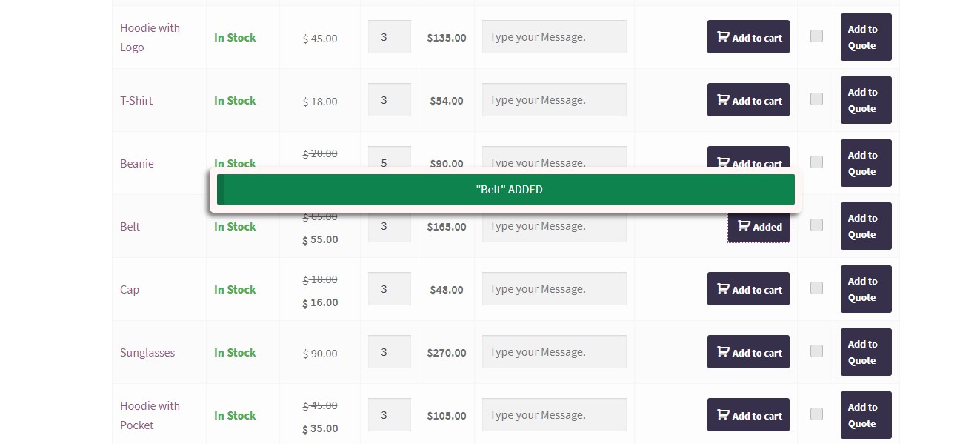This screenshot has width=980, height=444.
Task: Open the Sunglasses product page link
Action: coord(147,353)
